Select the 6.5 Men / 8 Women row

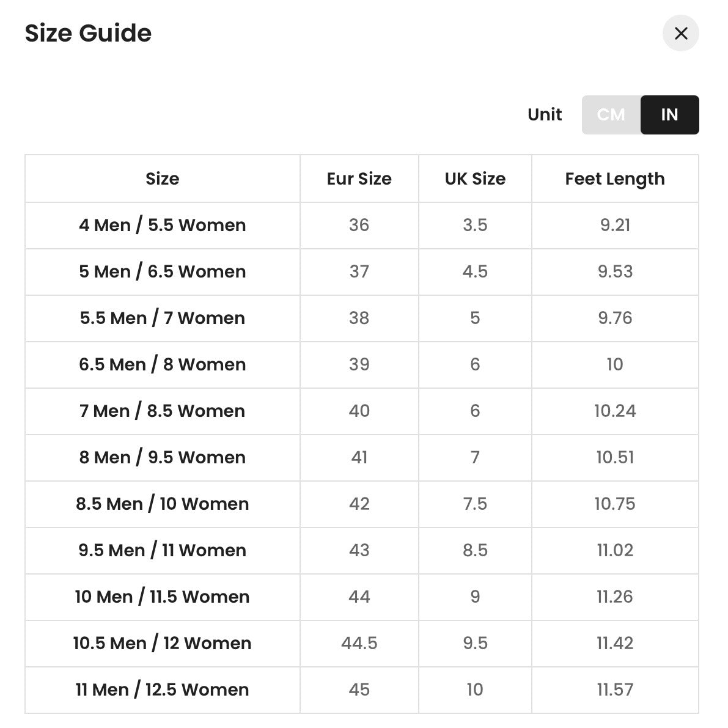coord(362,364)
